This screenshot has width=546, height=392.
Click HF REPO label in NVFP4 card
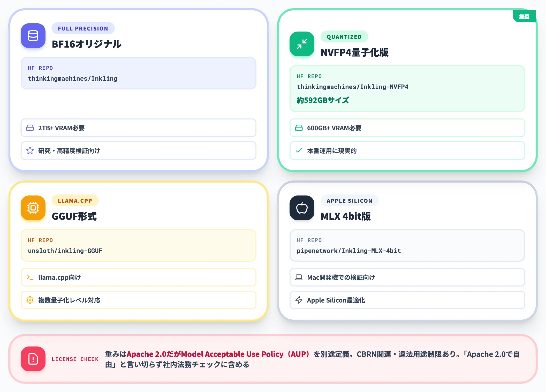(x=309, y=76)
